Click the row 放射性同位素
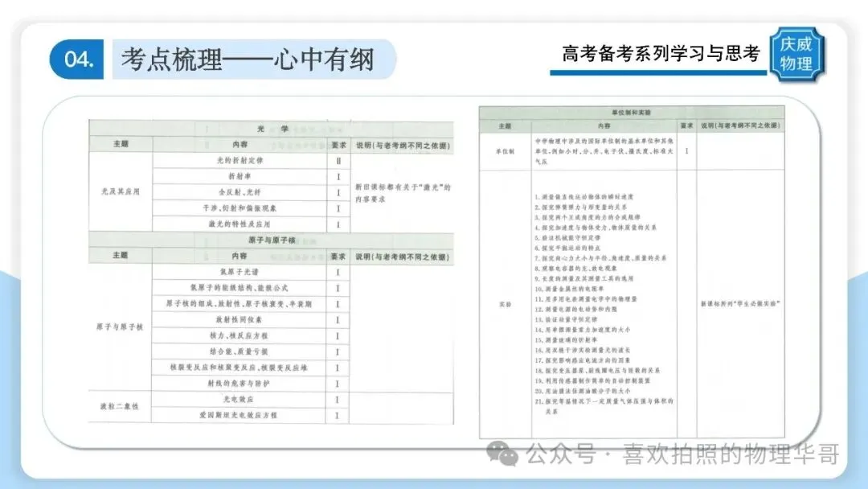This screenshot has height=489, width=868. (240, 319)
